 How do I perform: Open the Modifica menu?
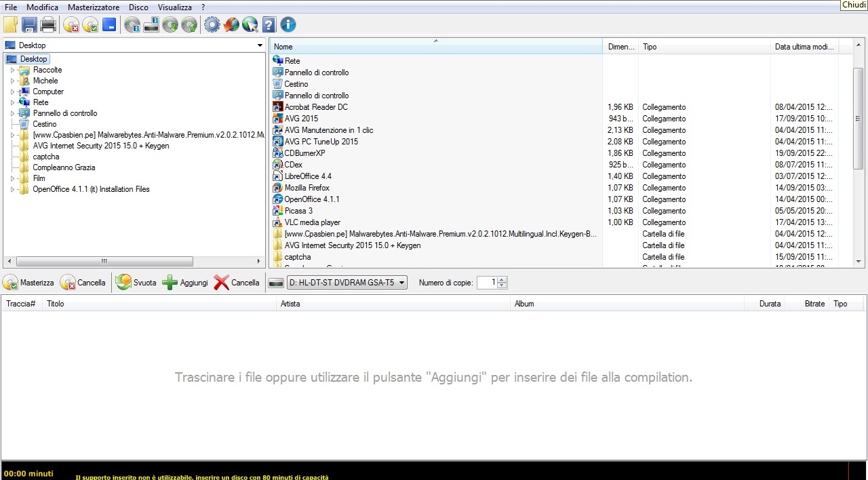point(42,7)
